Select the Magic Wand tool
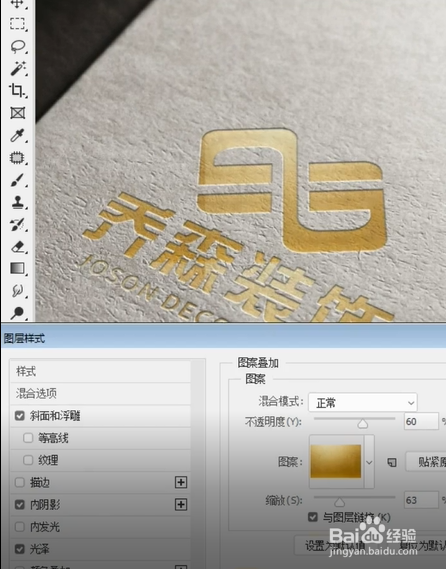 point(18,68)
